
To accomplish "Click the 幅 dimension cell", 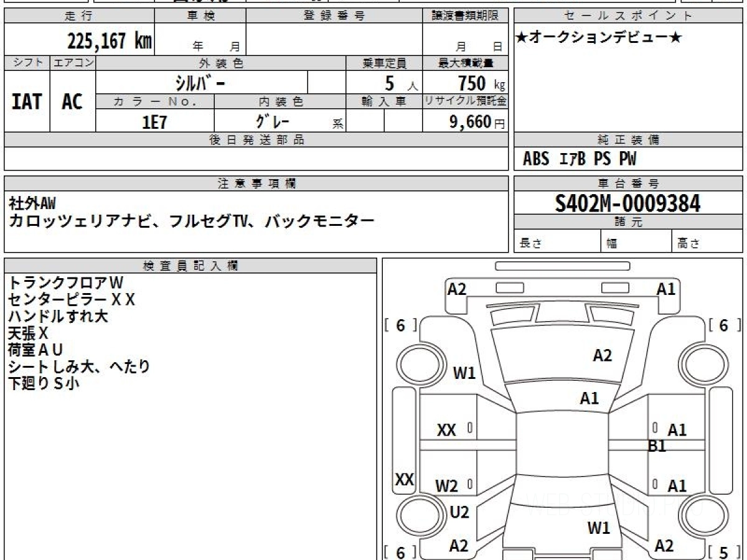I will 637,241.
